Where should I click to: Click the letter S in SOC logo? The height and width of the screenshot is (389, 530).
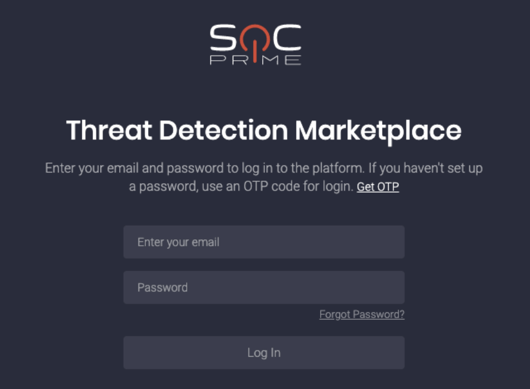223,37
